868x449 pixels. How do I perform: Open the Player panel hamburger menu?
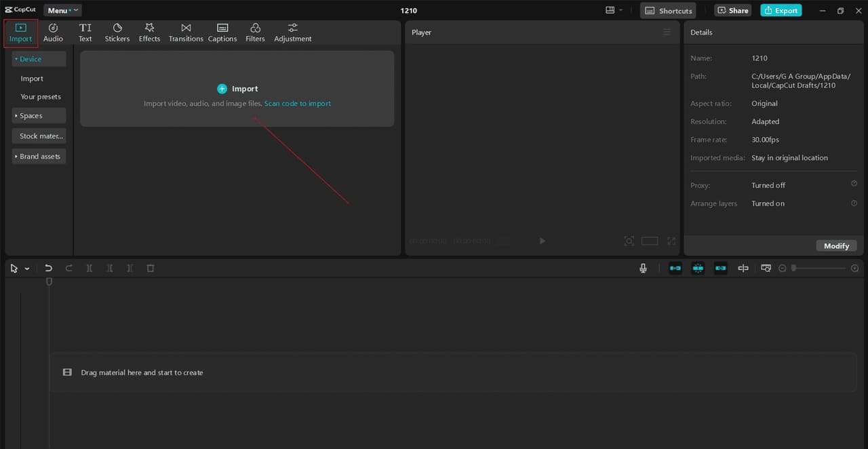pos(667,32)
